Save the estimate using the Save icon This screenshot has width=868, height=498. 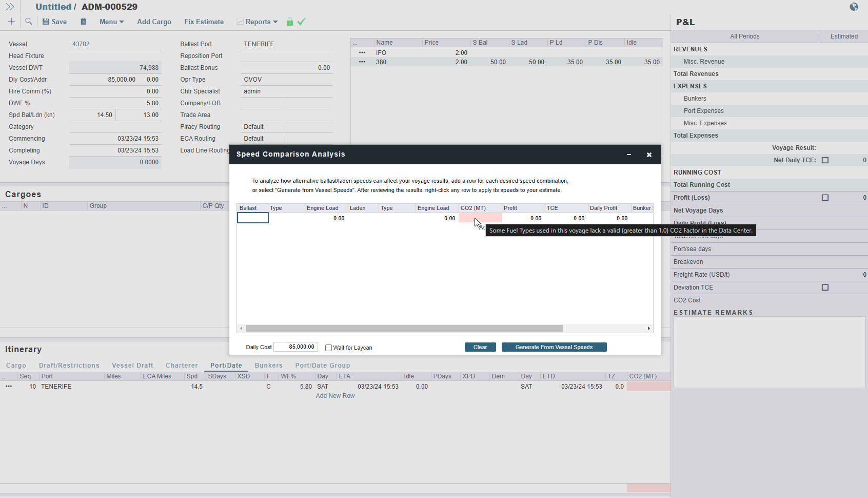[54, 22]
